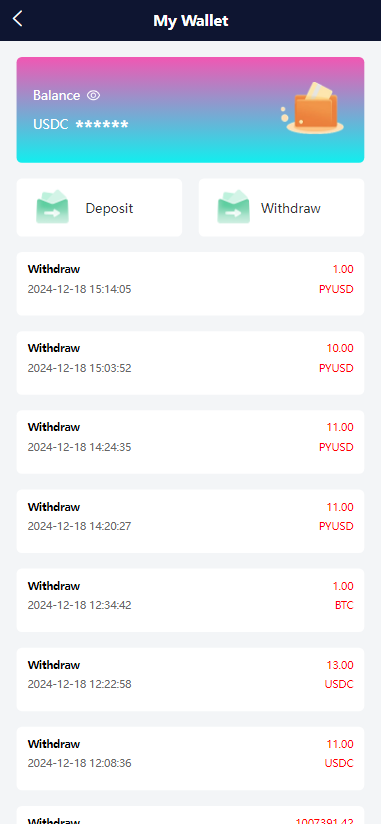The image size is (381, 824).
Task: Click the USDC currency label on card
Action: click(50, 125)
